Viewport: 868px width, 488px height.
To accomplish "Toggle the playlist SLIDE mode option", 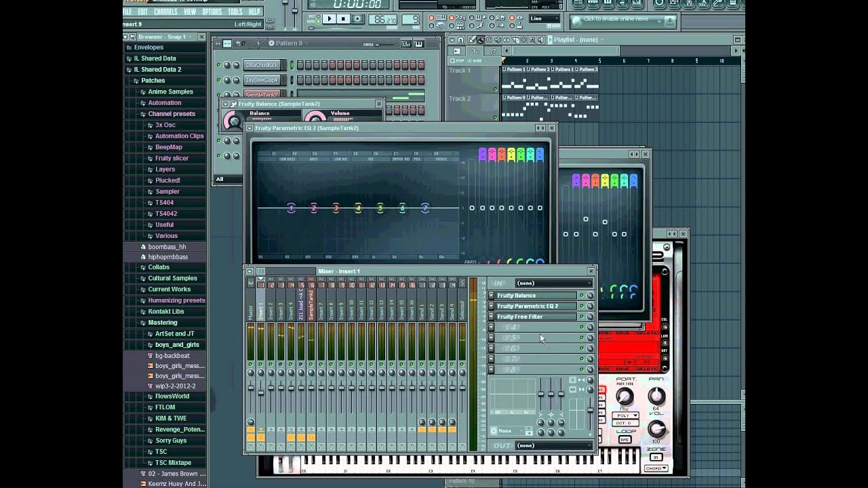I will [475, 60].
